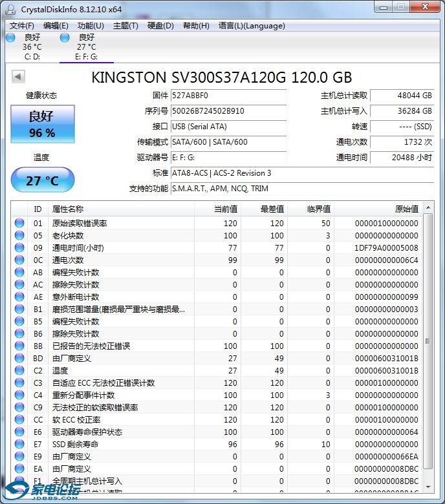
Task: Click status orb for attribute BD 由厂商定义
Action: 19,358
